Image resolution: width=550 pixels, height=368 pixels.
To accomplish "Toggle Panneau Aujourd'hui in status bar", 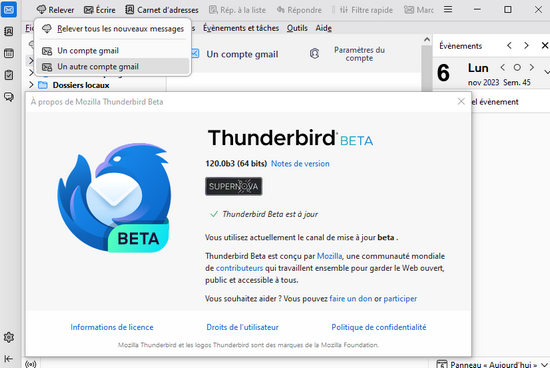I will coord(487,364).
